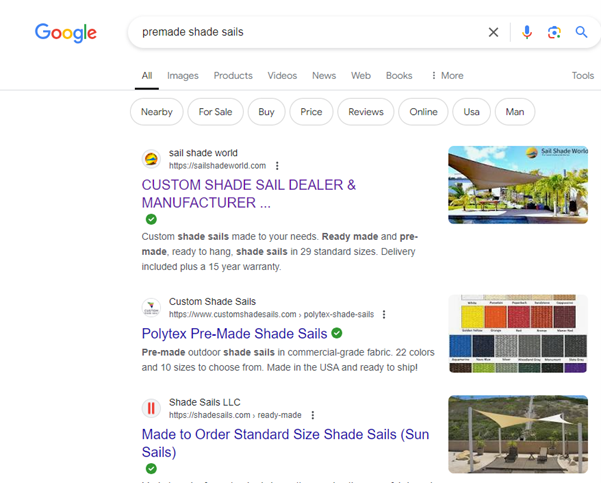Click green checkmark under sail shade world title
This screenshot has width=601, height=483.
[x=151, y=219]
